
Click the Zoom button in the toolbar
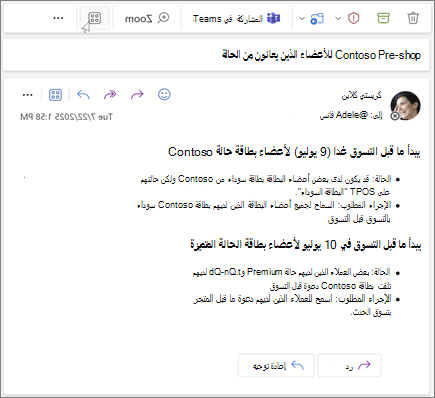click(x=147, y=18)
